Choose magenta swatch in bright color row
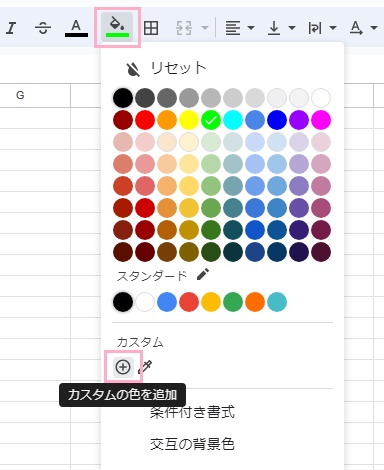This screenshot has width=384, height=470. (x=321, y=120)
